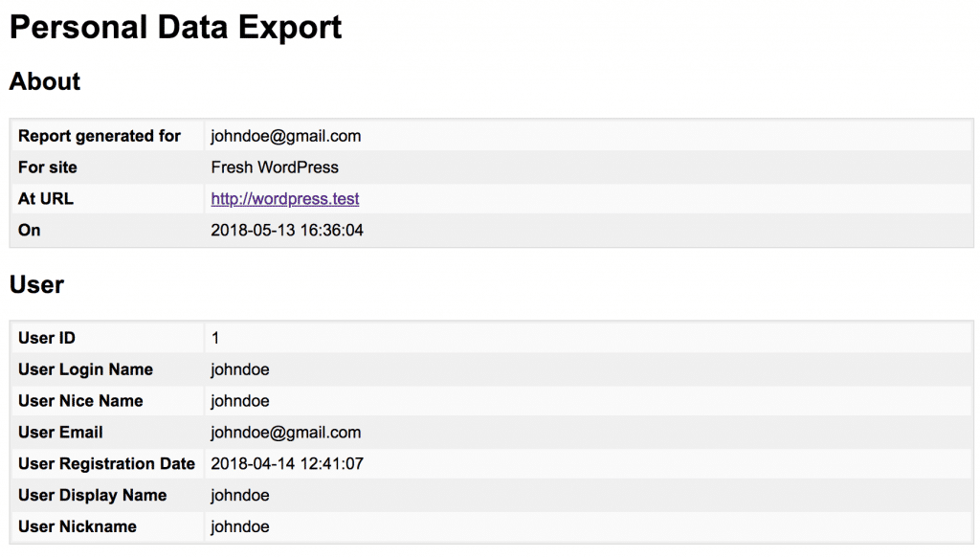Click the User Login Name label
Image resolution: width=980 pixels, height=558 pixels.
(x=85, y=369)
